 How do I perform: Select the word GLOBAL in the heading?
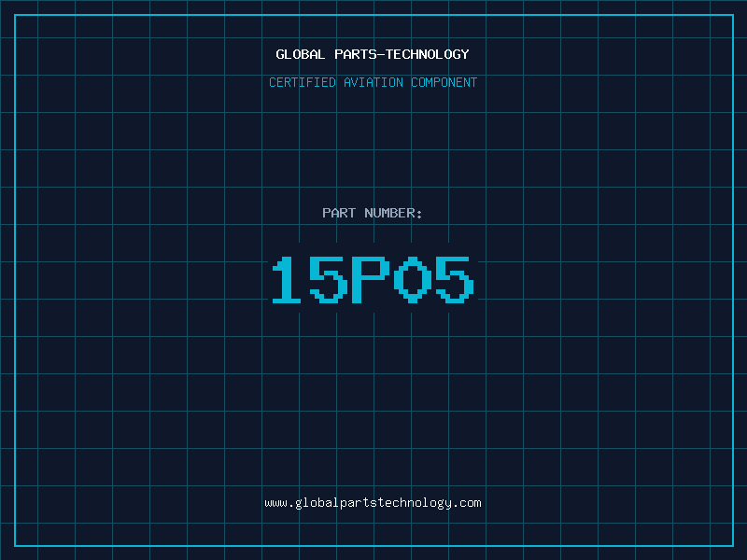[x=301, y=54]
